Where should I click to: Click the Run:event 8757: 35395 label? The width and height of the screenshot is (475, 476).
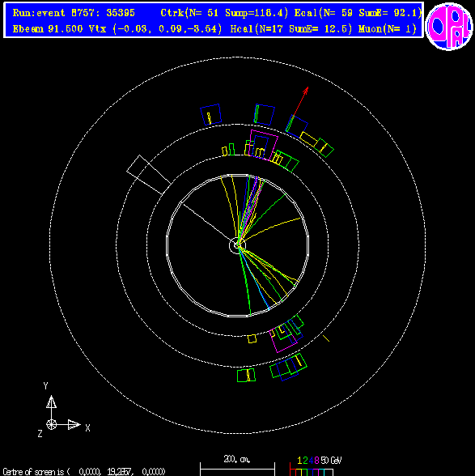pos(74,13)
